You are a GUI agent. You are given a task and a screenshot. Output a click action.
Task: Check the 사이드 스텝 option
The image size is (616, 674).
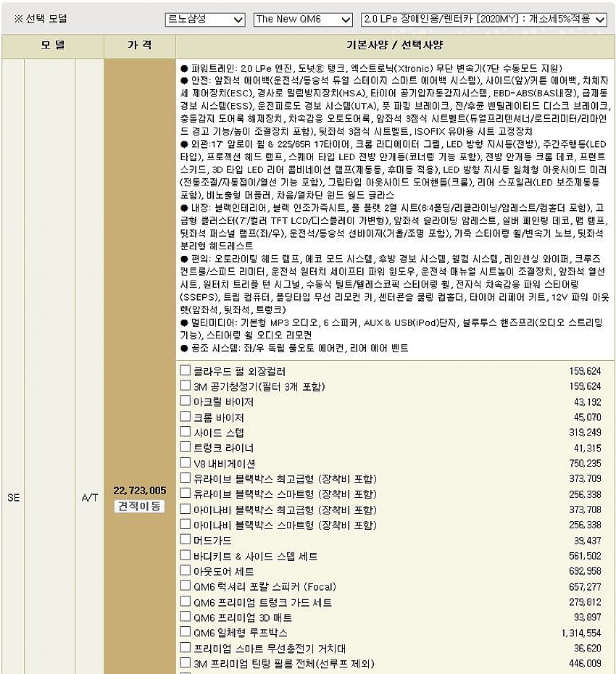pyautogui.click(x=185, y=432)
